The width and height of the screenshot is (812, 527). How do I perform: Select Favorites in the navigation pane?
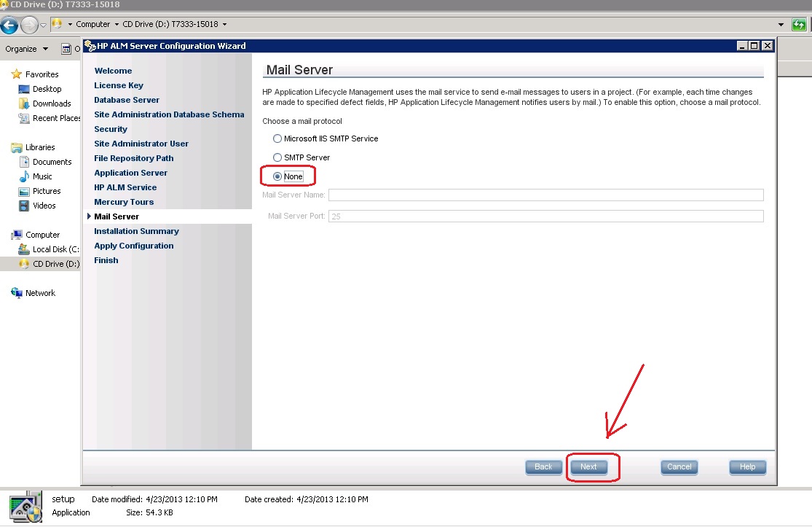(x=42, y=74)
